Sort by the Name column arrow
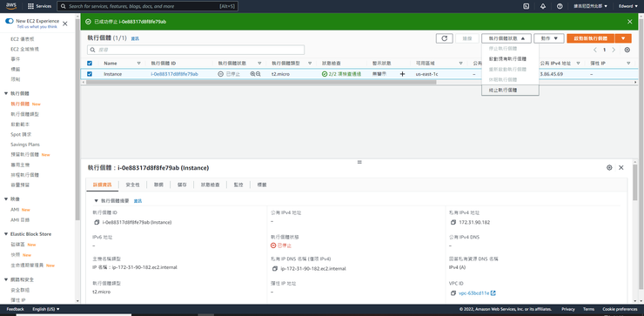Viewport: 644px width, 316px height. 139,64
